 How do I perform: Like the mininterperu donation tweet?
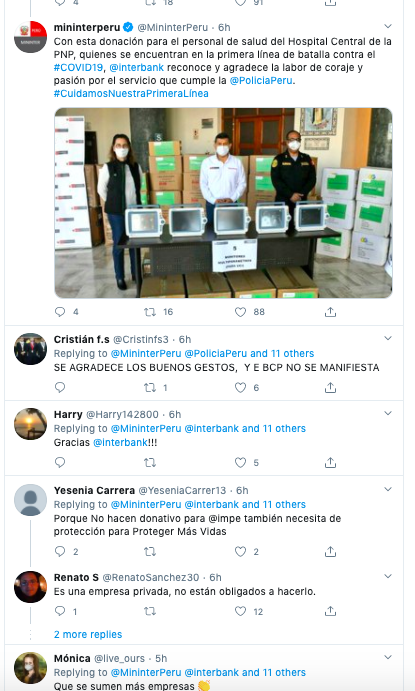coord(240,312)
